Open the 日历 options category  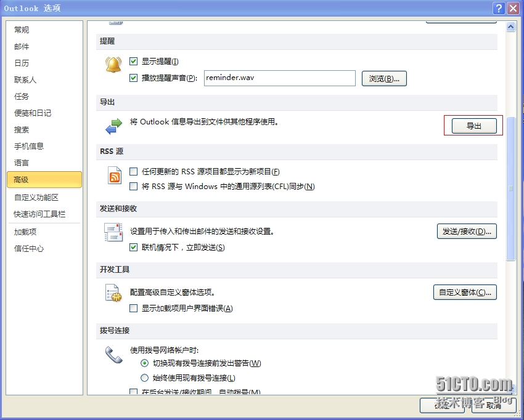[x=44, y=63]
